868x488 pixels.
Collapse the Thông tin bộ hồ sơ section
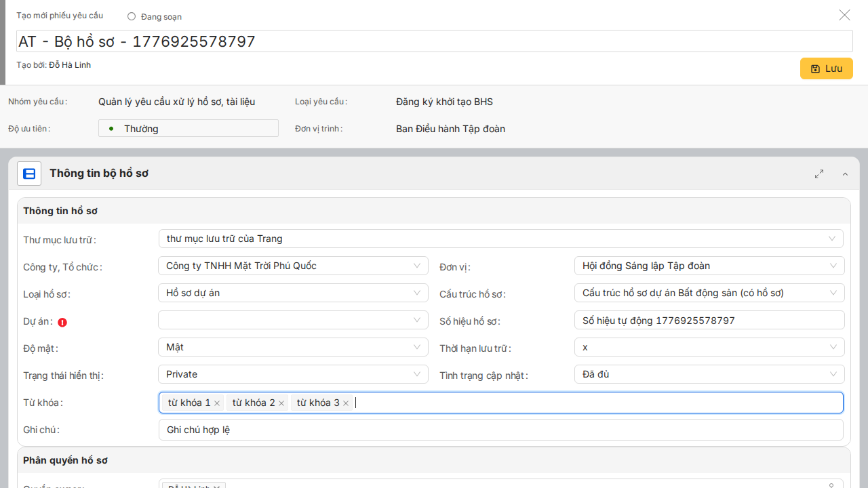[x=845, y=174]
